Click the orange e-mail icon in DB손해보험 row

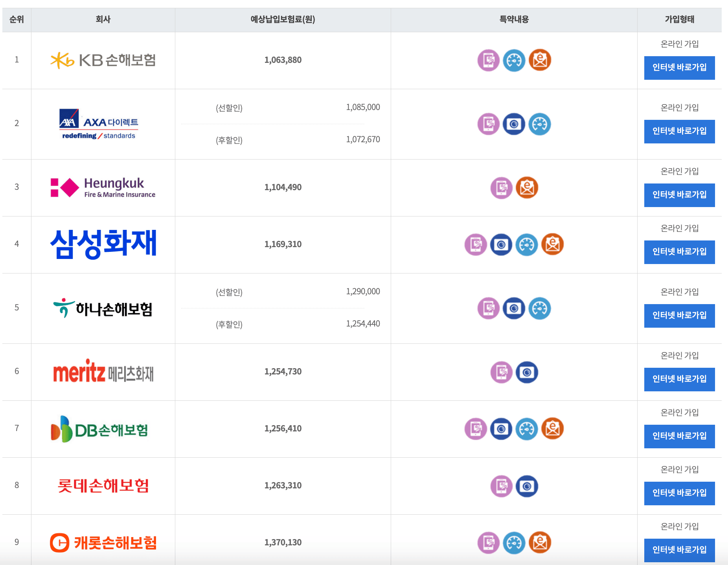click(x=553, y=429)
